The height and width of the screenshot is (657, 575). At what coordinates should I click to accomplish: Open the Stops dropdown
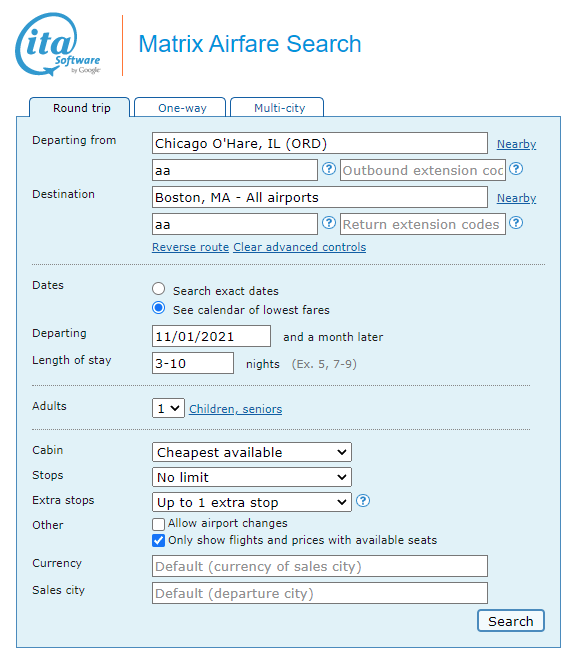point(252,477)
